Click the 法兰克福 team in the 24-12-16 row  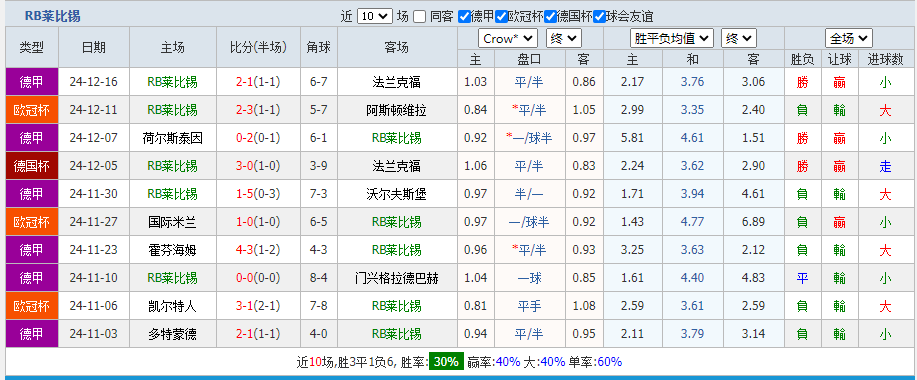click(397, 82)
